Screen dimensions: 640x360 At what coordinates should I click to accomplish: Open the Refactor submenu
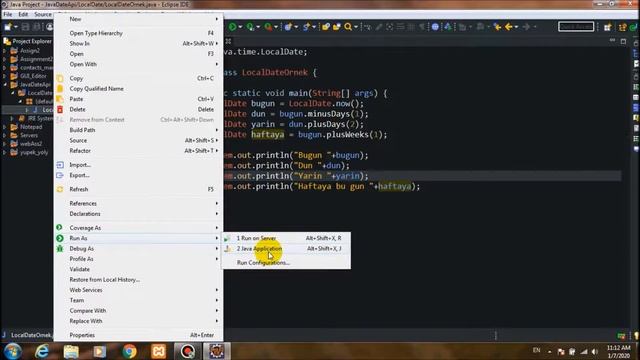click(138, 151)
